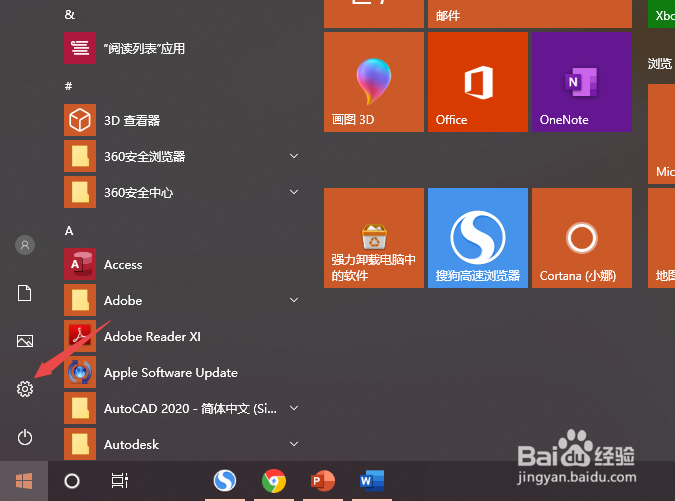Click the Power icon in Start sidebar

click(25, 437)
